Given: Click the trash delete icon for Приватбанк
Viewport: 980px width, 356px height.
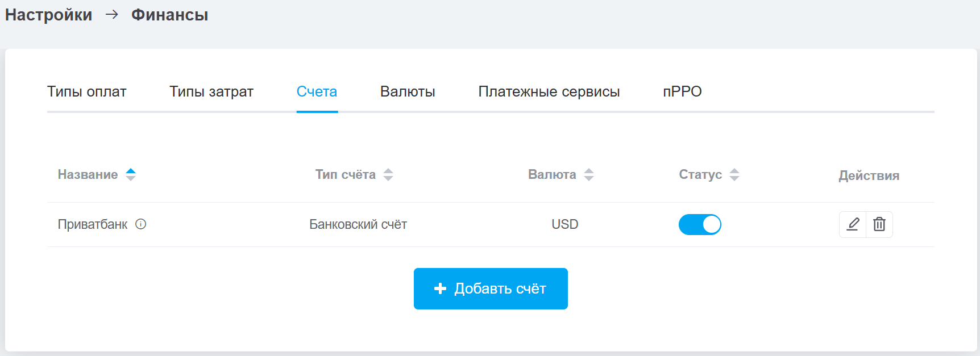Looking at the screenshot, I should (x=879, y=224).
